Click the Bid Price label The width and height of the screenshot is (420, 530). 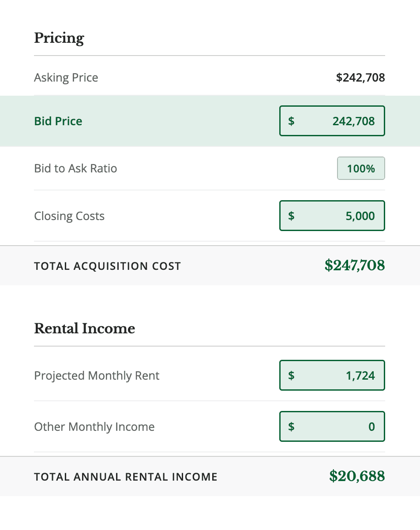(x=58, y=121)
